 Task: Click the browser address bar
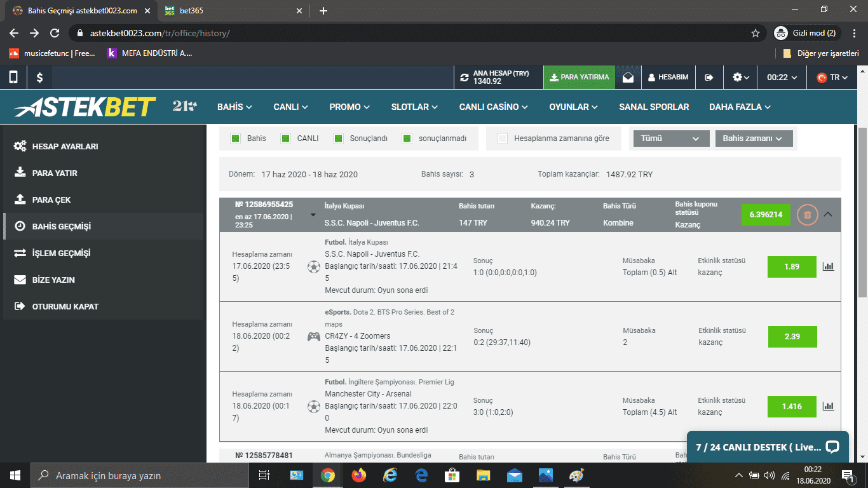pos(413,33)
